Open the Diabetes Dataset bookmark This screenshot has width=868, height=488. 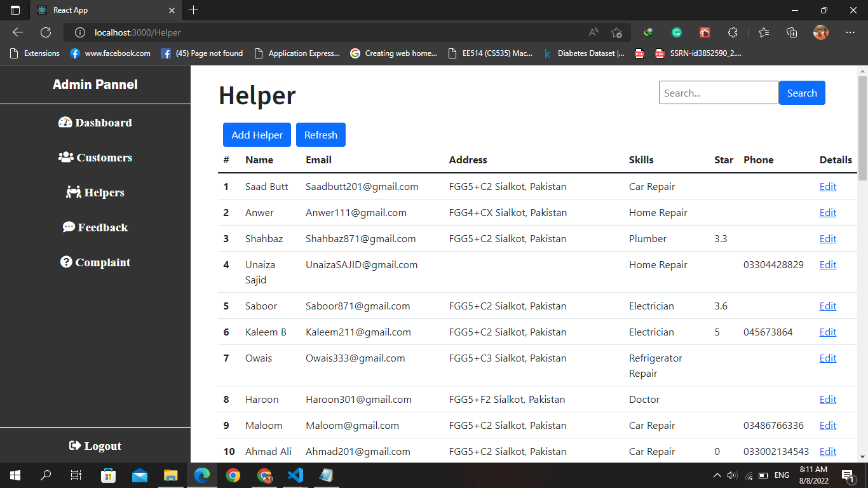(584, 53)
